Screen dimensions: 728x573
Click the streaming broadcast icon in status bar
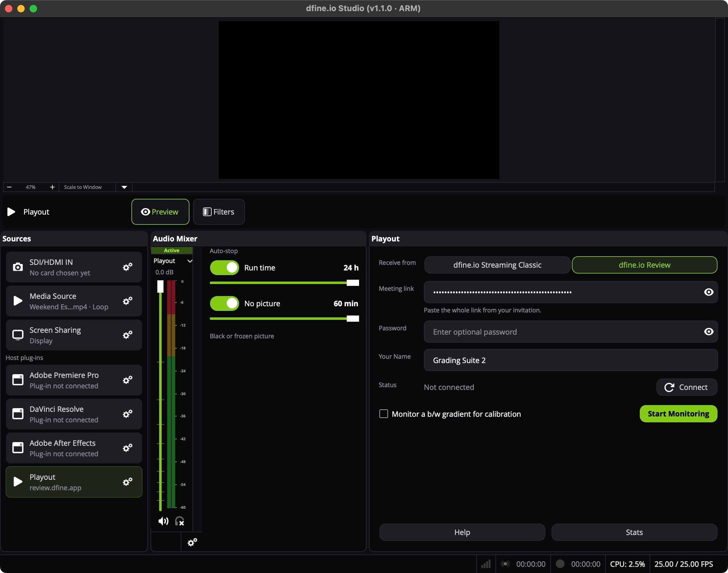(505, 564)
